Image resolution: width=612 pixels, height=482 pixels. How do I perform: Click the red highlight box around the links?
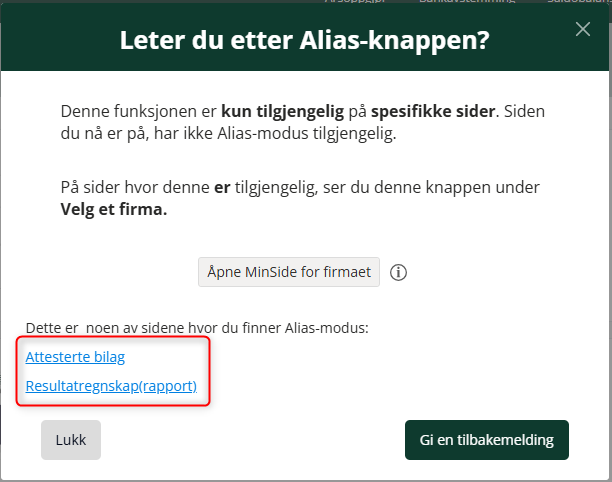tap(113, 371)
